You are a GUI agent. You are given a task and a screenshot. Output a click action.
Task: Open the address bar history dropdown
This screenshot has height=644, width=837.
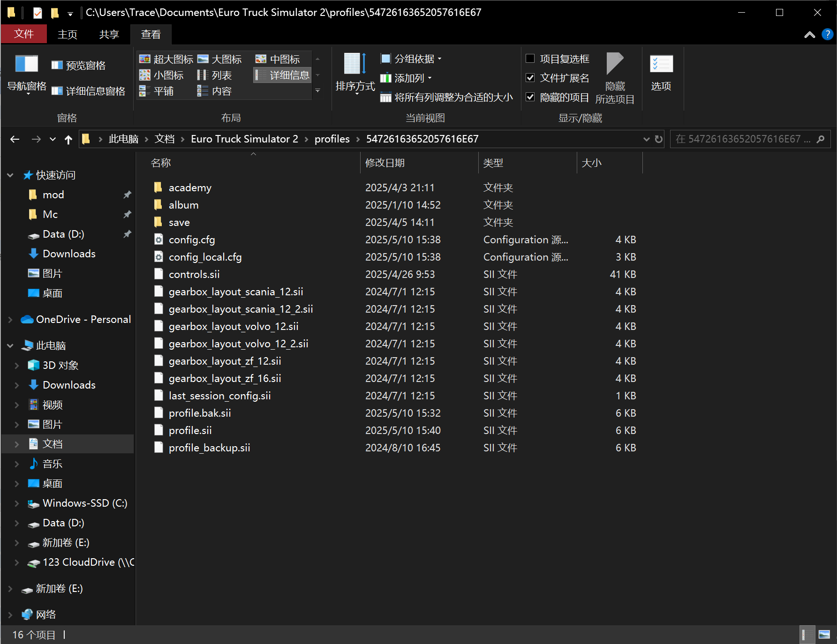click(x=646, y=139)
